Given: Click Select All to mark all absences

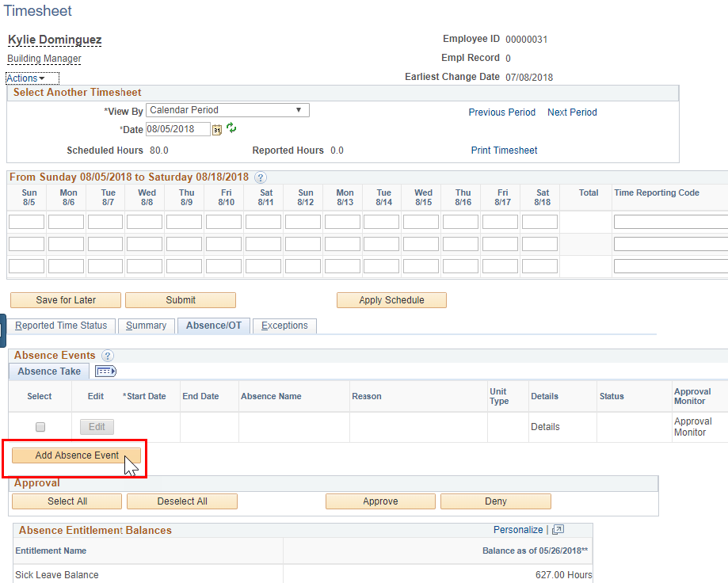Looking at the screenshot, I should 66,501.
